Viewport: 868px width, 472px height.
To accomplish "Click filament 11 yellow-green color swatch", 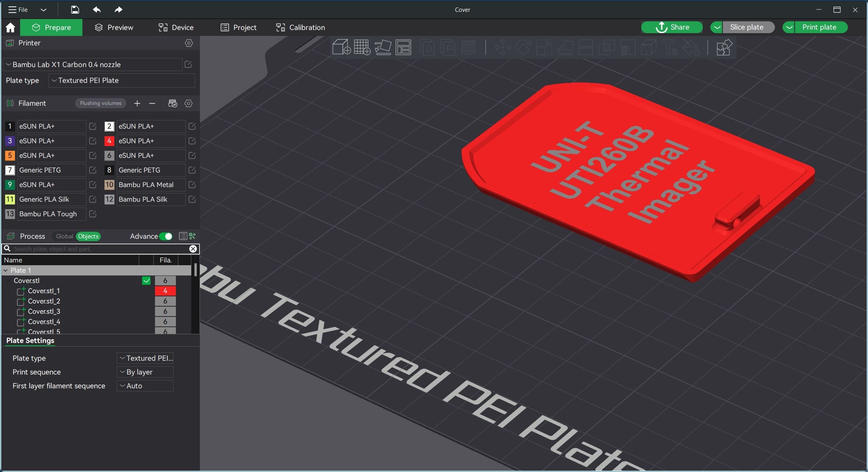I will click(10, 199).
